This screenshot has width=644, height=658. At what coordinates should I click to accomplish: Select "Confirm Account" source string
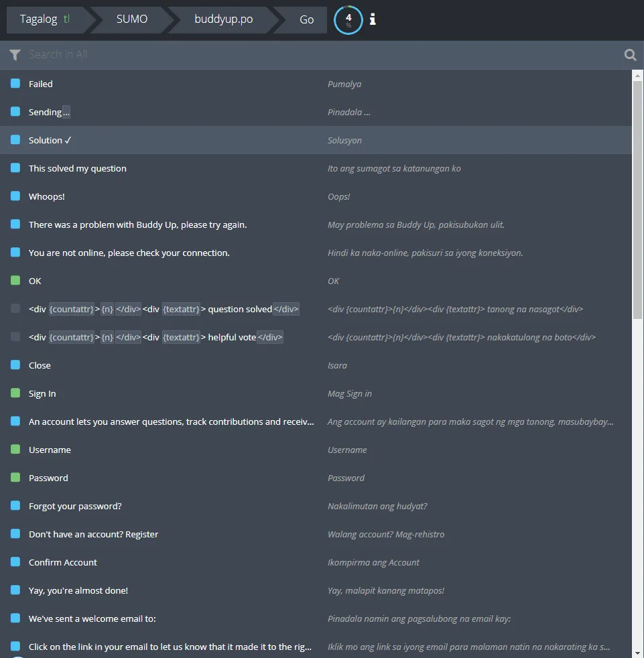click(x=62, y=562)
